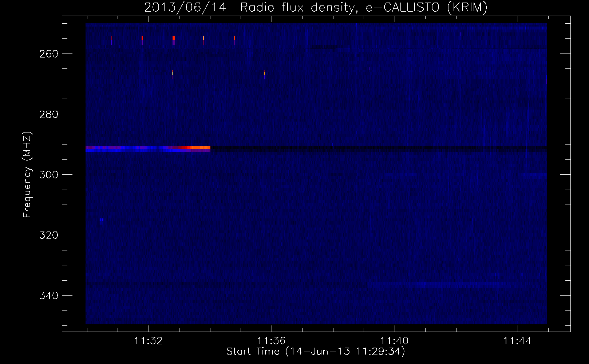Click the widest red burst near 255 MHz
This screenshot has width=589, height=364.
point(174,38)
